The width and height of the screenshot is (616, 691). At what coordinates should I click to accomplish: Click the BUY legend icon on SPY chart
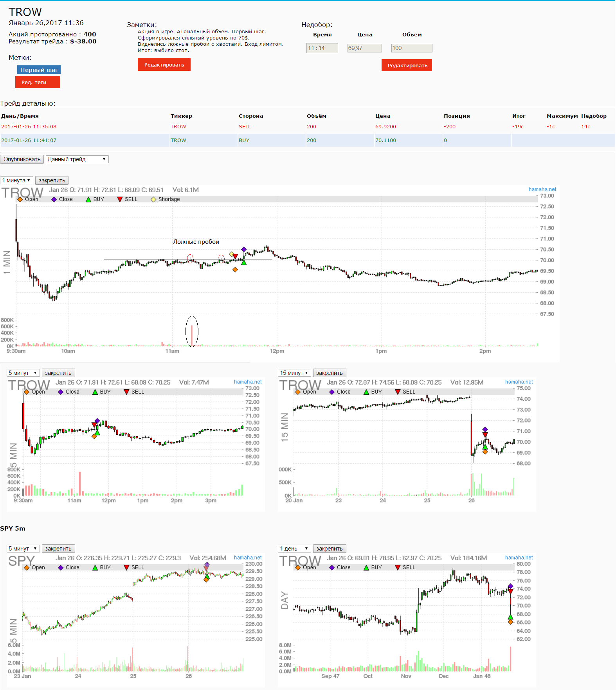[x=95, y=568]
